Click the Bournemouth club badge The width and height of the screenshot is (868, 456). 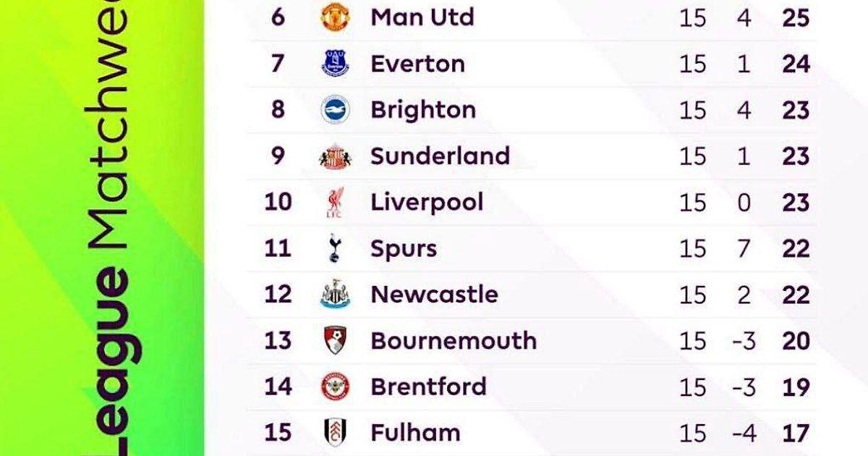pos(335,341)
